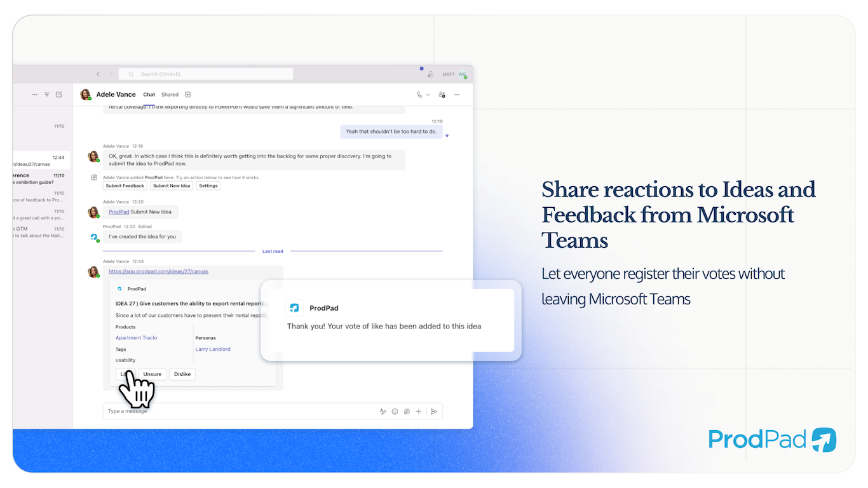Open the chat about a great call

41,215
